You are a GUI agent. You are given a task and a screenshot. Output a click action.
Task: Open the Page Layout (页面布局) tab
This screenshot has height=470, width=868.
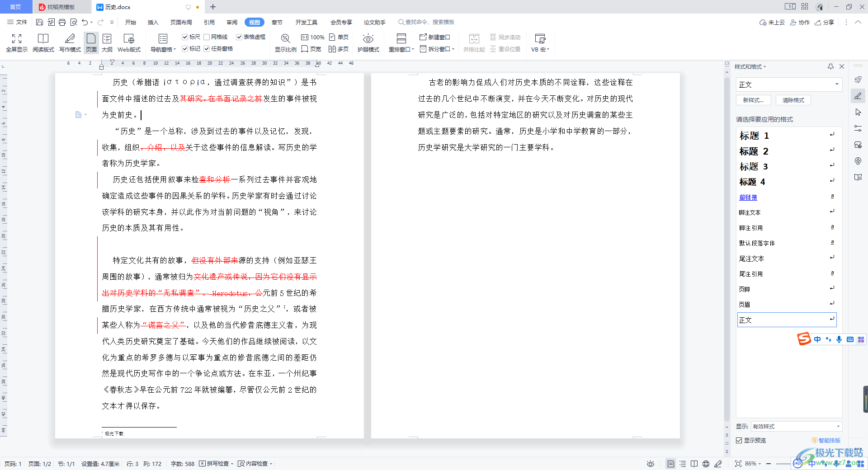point(181,22)
